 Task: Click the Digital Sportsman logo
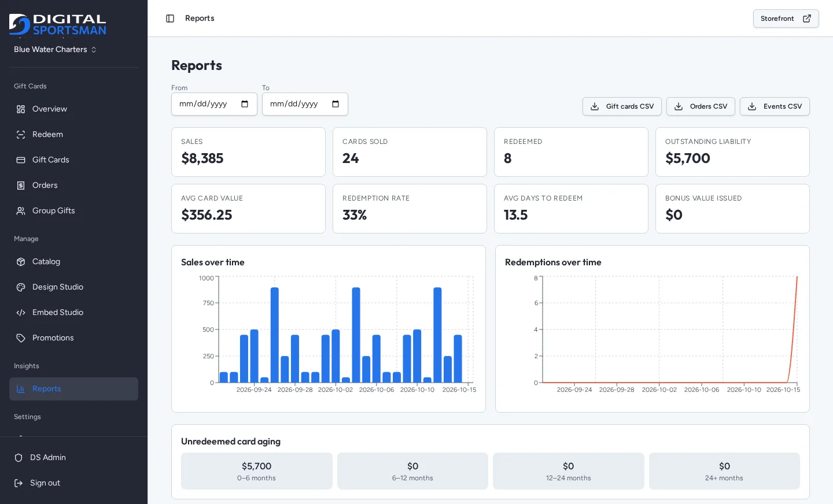pyautogui.click(x=58, y=25)
